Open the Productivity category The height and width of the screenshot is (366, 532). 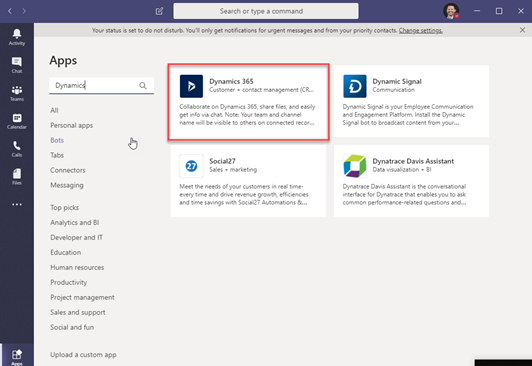(69, 282)
